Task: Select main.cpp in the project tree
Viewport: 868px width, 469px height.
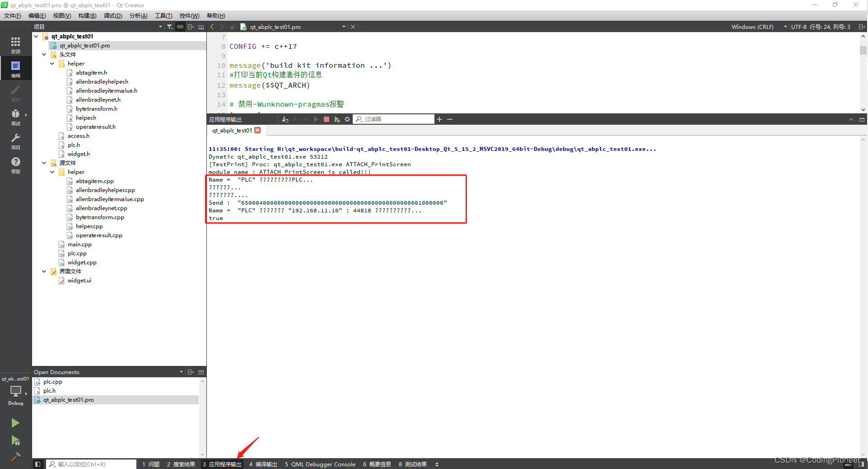Action: (79, 244)
